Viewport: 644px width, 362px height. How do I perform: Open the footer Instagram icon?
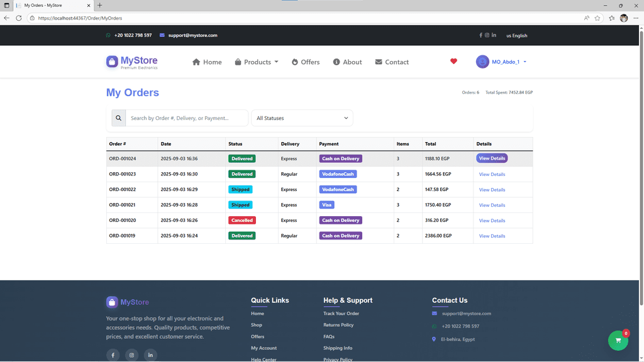(131, 355)
